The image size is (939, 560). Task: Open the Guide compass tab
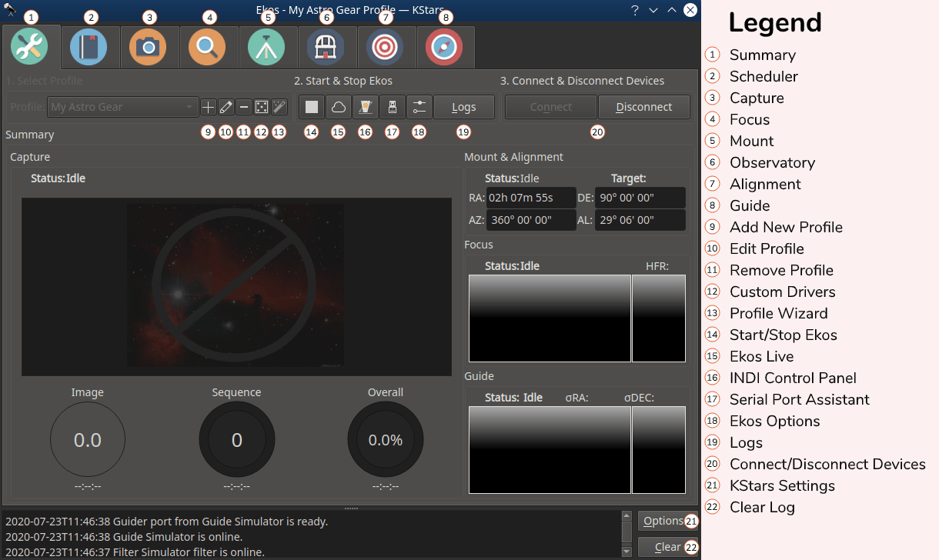[x=445, y=48]
